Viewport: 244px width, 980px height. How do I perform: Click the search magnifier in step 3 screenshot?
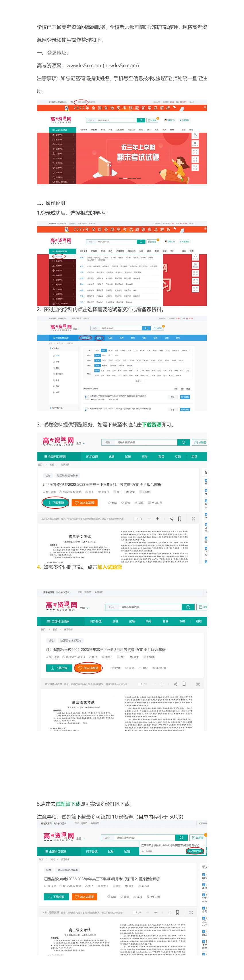[183, 443]
